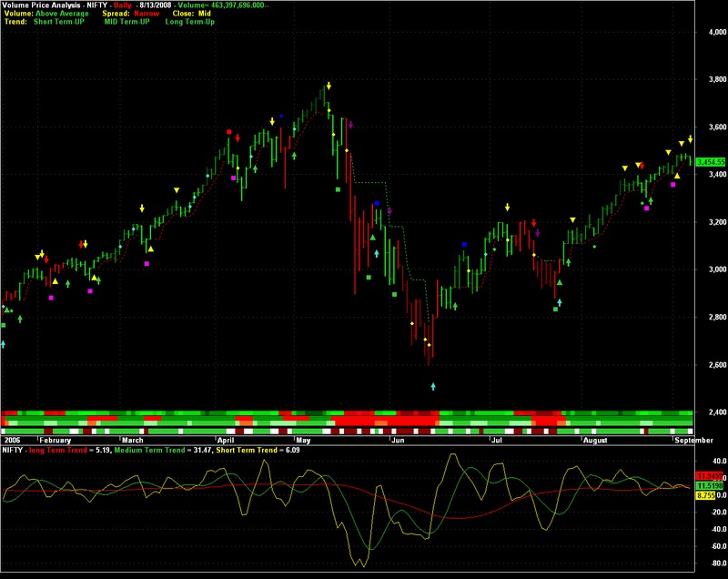
Task: Select the date '8/13/2008' in the header
Action: (x=155, y=5)
